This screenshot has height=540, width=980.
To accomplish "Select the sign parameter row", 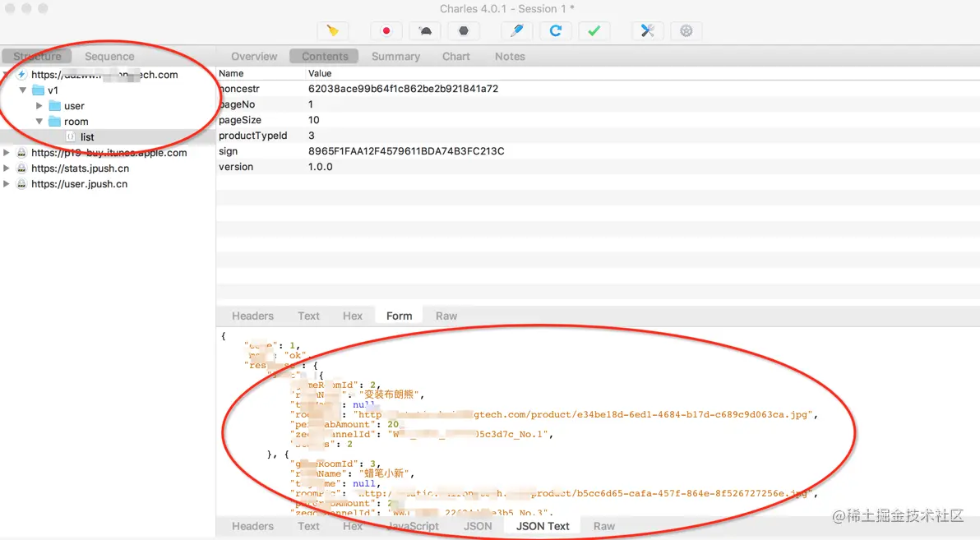I will 598,151.
